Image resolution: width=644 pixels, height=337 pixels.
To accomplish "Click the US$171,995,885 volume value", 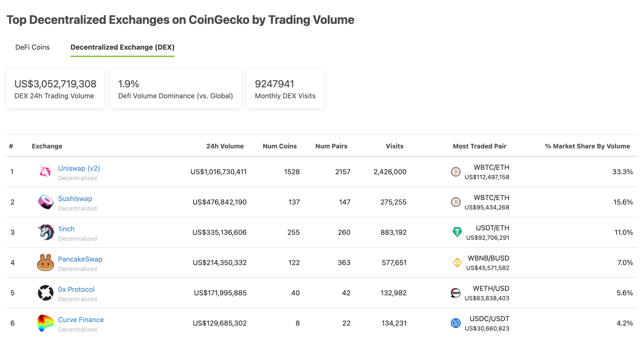I will [220, 293].
